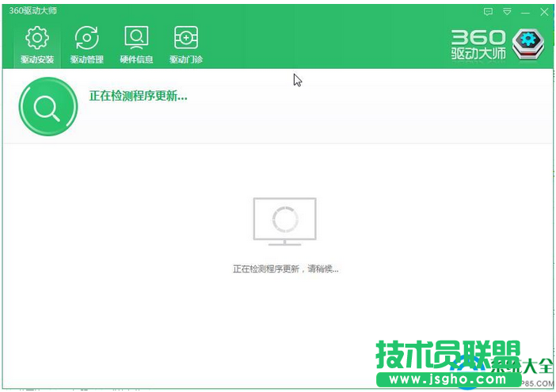Click the 360驱动大师 title bar text
The width and height of the screenshot is (556, 392).
tap(32, 10)
